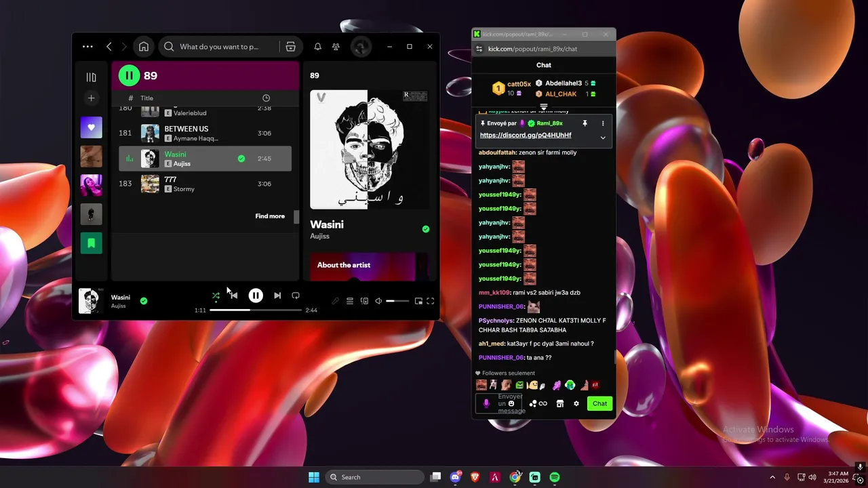The height and width of the screenshot is (488, 868).
Task: Open the Spotify Home page
Action: (x=144, y=47)
